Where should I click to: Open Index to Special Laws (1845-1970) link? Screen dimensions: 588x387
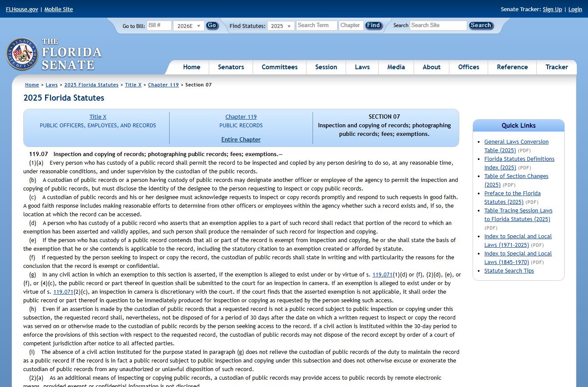pyautogui.click(x=518, y=258)
